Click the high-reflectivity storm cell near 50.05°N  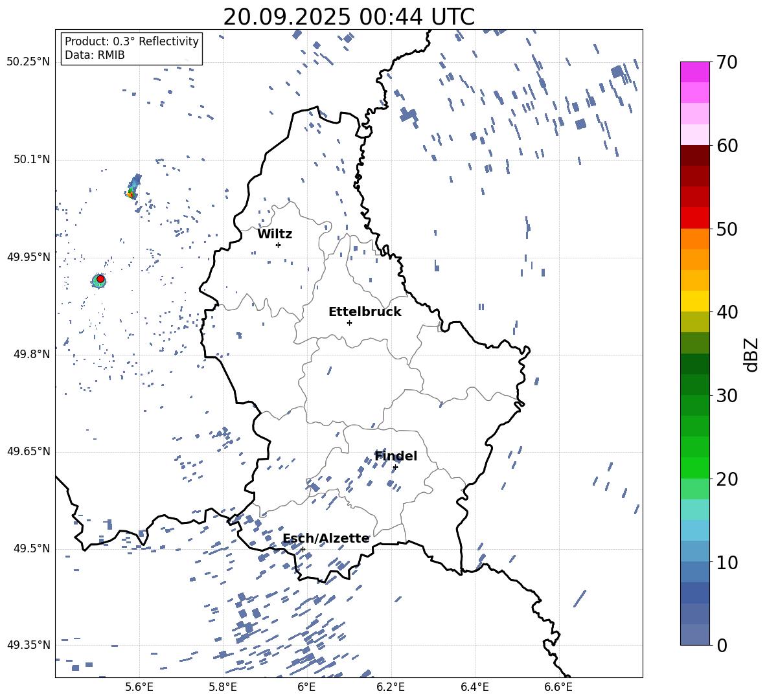(133, 187)
